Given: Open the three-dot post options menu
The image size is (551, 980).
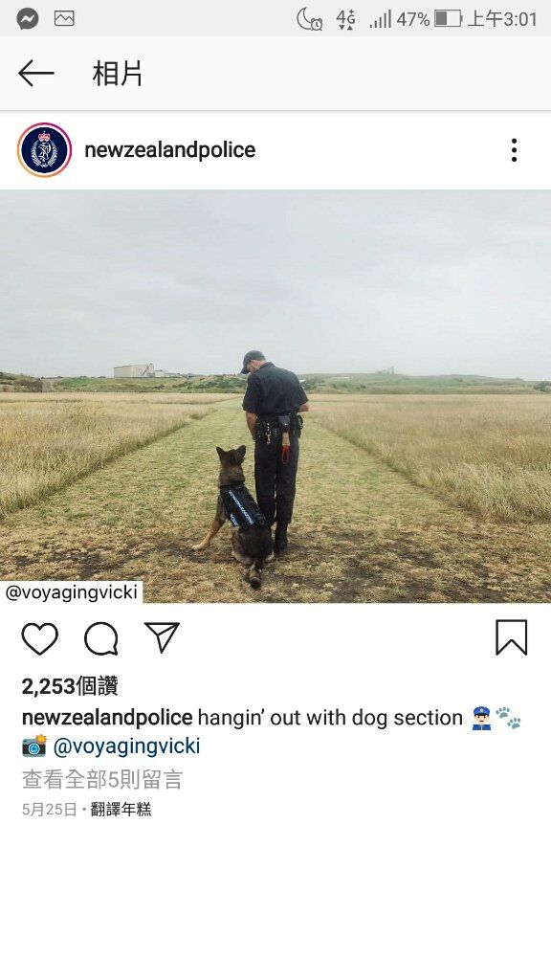Looking at the screenshot, I should coord(514,150).
